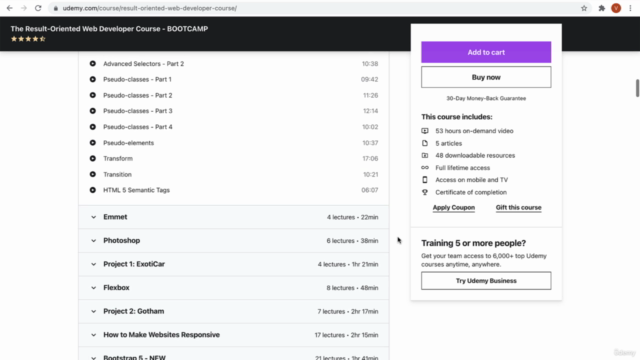Expand the Photoshop section

pos(233,241)
